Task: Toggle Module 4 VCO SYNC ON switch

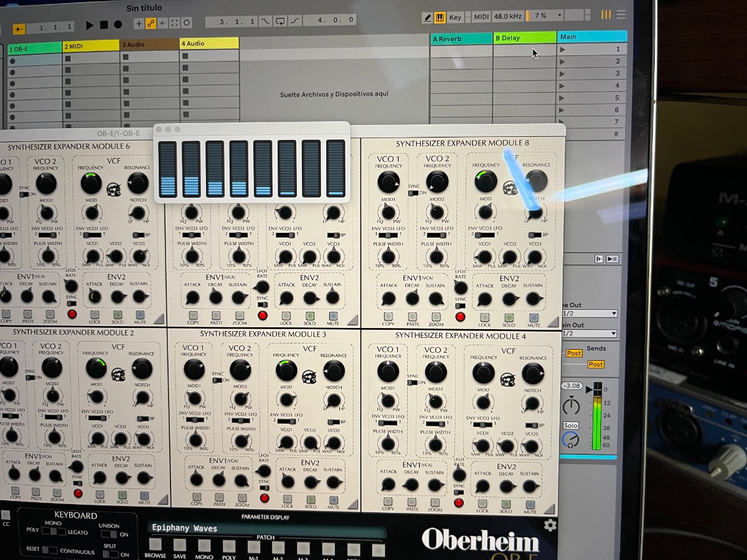Action: [x=413, y=383]
